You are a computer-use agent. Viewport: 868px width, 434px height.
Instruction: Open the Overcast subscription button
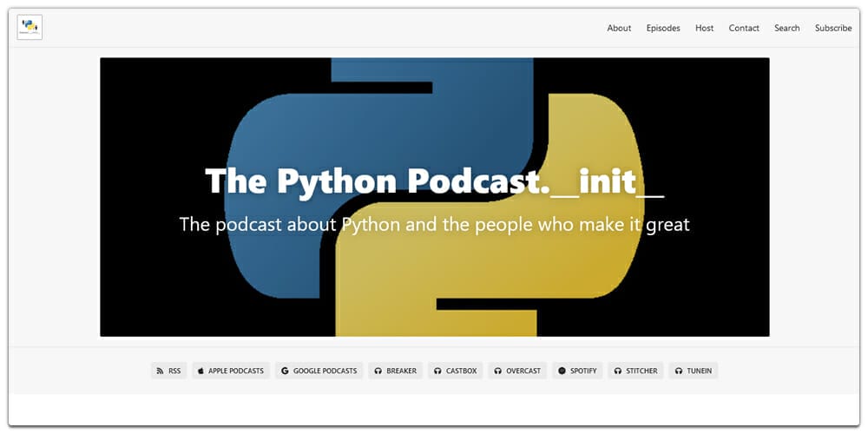coord(517,371)
